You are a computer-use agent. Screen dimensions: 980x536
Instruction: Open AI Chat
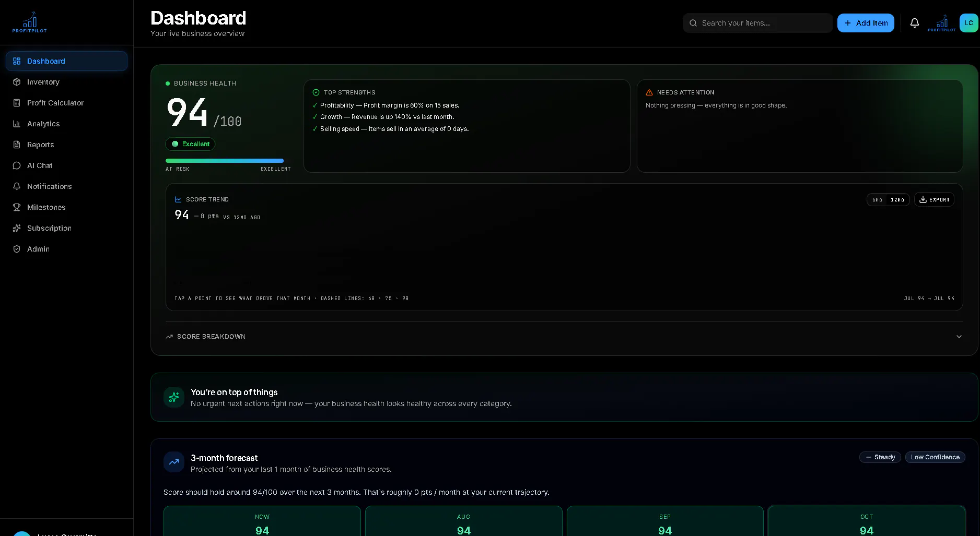click(x=66, y=165)
